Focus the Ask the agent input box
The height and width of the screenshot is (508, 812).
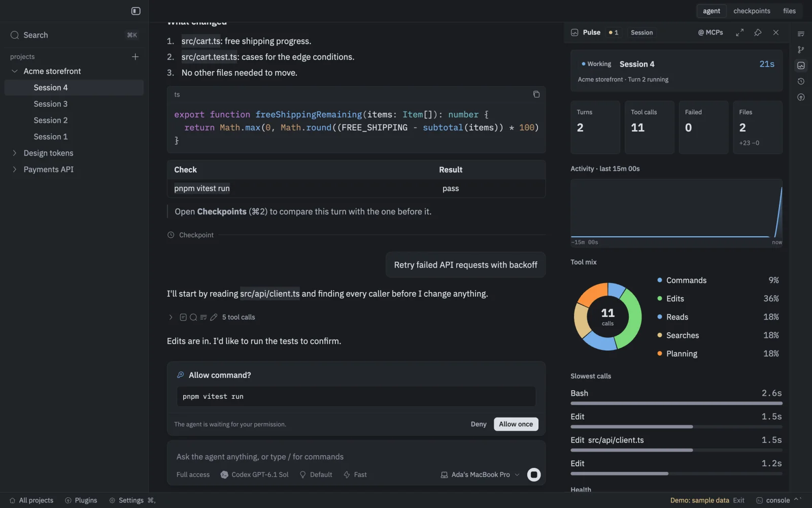coord(356,457)
